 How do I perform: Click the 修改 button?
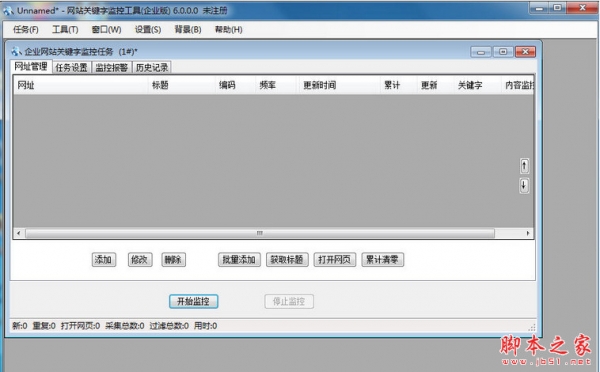(x=140, y=259)
